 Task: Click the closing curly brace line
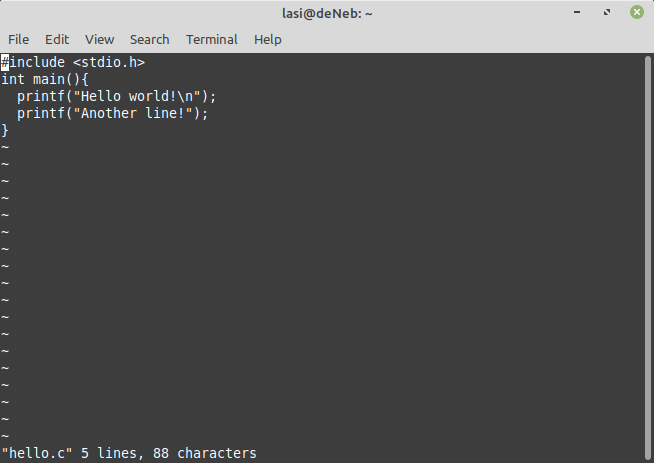5,130
